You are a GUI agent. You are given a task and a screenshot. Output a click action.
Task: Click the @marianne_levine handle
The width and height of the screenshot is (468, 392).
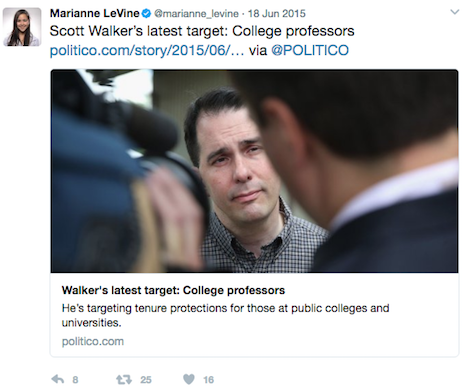196,14
